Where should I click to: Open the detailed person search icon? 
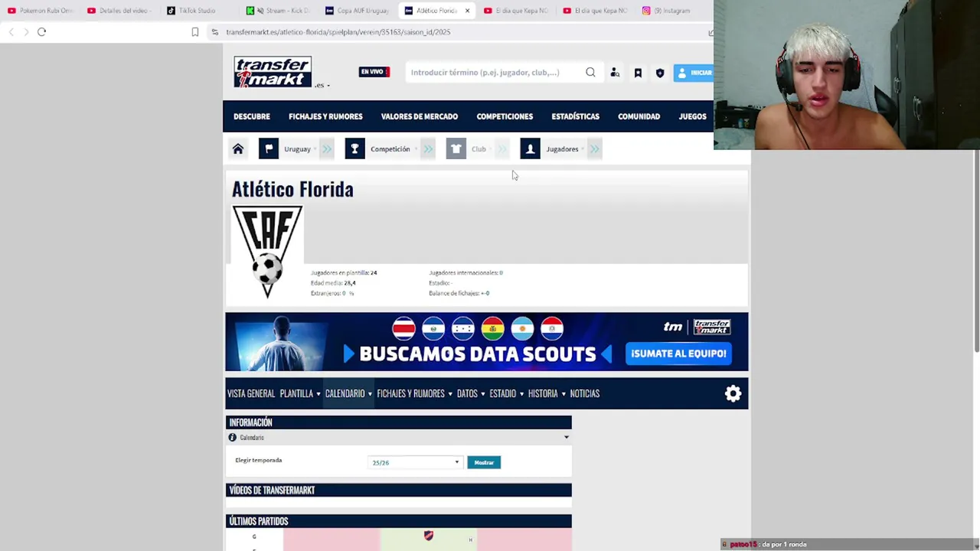[x=615, y=73]
